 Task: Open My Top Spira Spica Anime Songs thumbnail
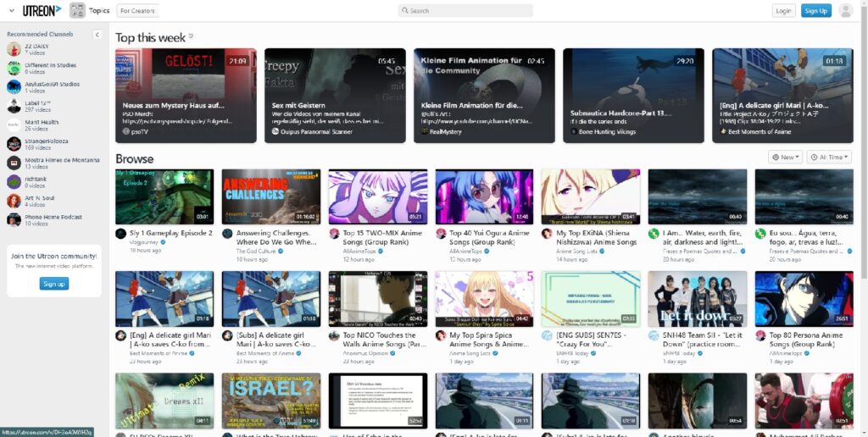484,299
